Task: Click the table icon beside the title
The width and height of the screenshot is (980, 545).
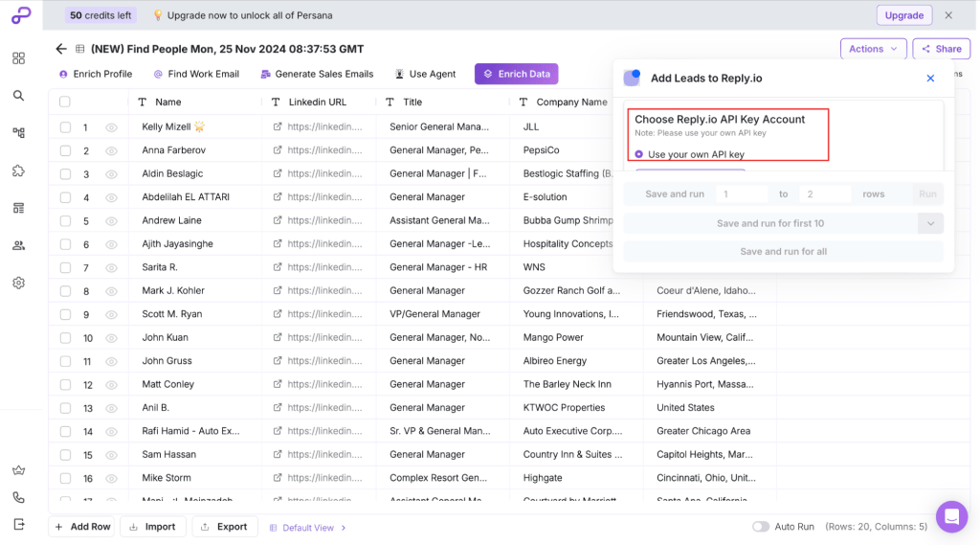Action: [80, 49]
